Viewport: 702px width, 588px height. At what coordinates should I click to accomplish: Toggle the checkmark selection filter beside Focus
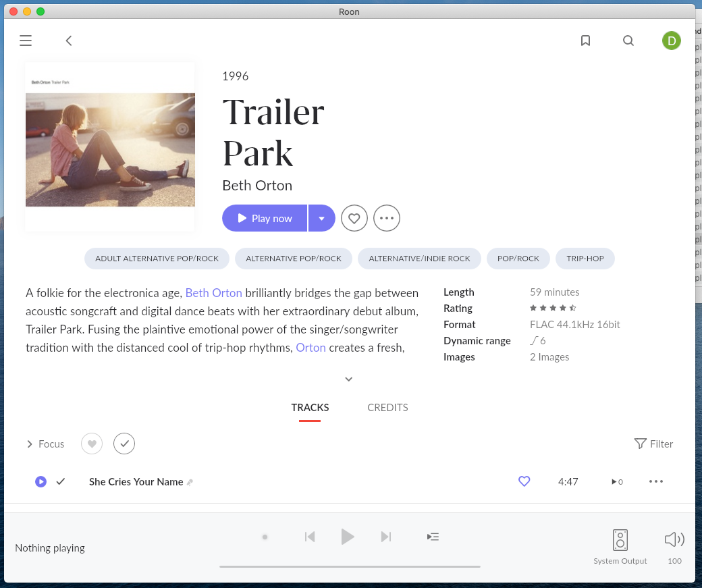tap(124, 444)
